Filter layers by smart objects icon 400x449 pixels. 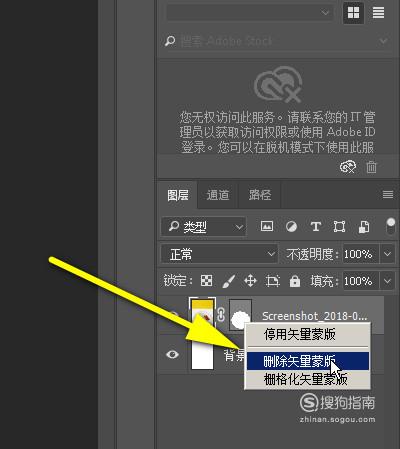364,227
